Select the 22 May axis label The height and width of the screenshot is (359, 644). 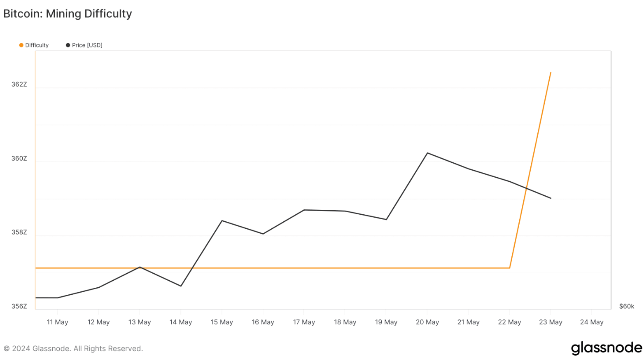tap(509, 322)
